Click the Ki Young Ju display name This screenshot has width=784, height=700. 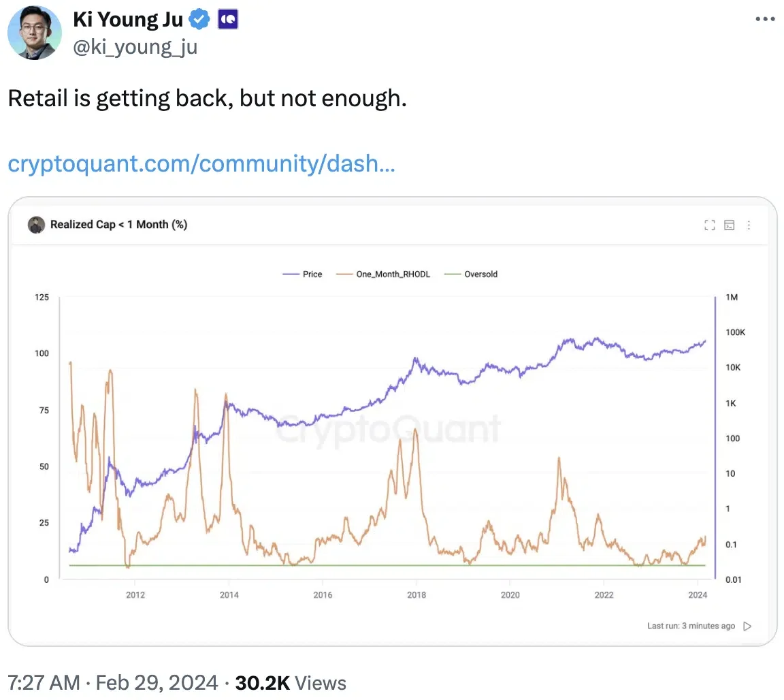[128, 19]
